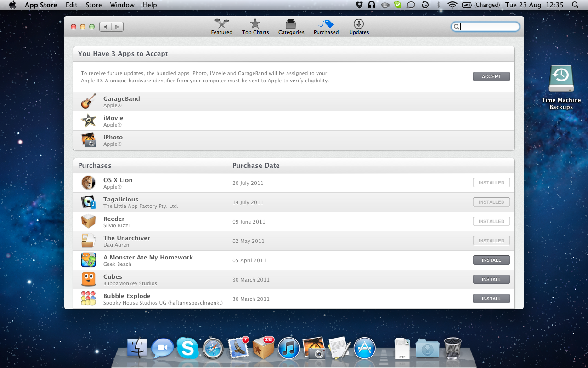Image resolution: width=588 pixels, height=368 pixels.
Task: Click the Bubble Explode title
Action: [x=127, y=296]
